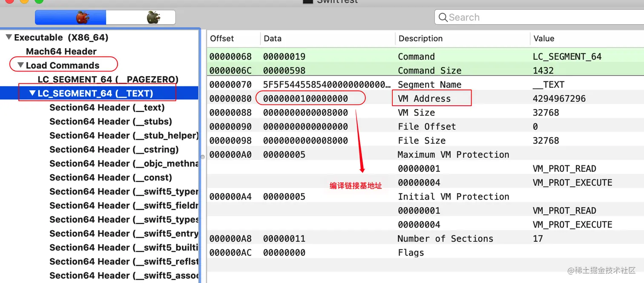Click the value 4294967296
This screenshot has width=644, height=283.
tap(559, 99)
